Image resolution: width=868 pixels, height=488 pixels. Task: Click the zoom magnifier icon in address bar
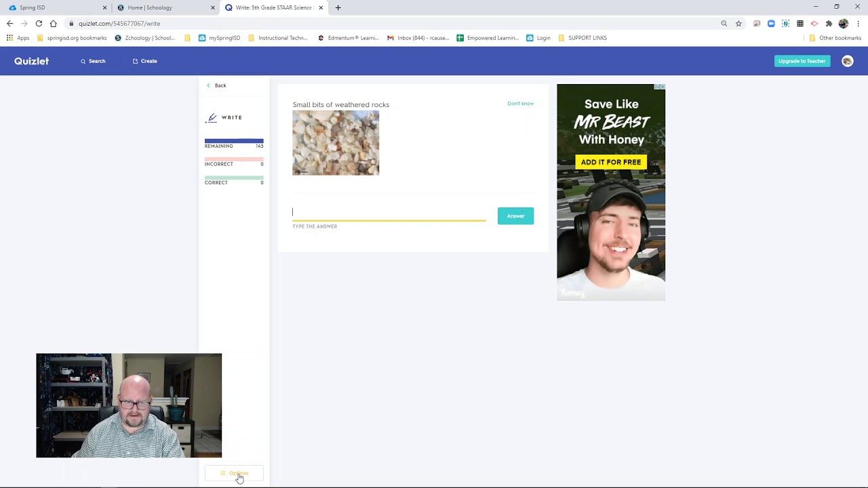[x=724, y=23]
